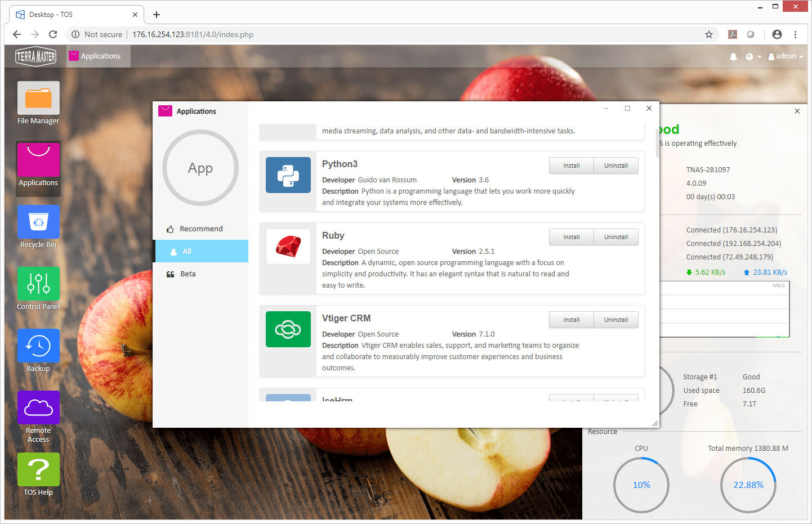Open Control Panel desktop icon

[38, 289]
